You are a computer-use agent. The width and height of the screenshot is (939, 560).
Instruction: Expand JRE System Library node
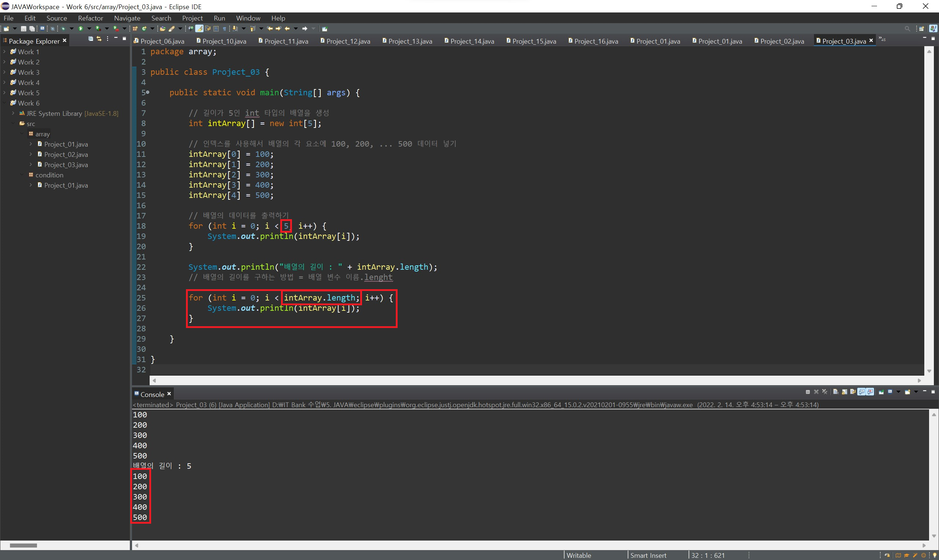coord(13,113)
